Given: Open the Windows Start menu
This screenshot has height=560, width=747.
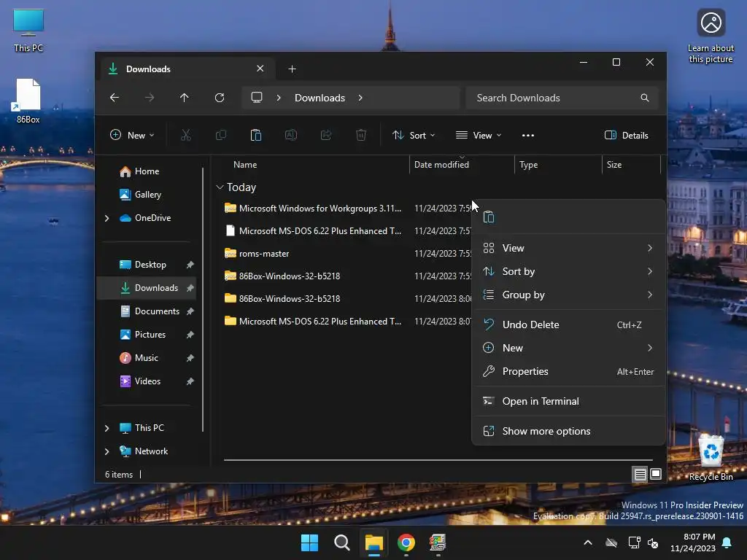Looking at the screenshot, I should coord(309,542).
